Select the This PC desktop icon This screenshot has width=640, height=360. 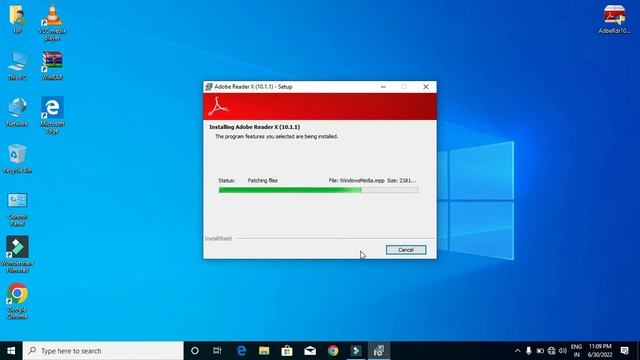coord(17,66)
